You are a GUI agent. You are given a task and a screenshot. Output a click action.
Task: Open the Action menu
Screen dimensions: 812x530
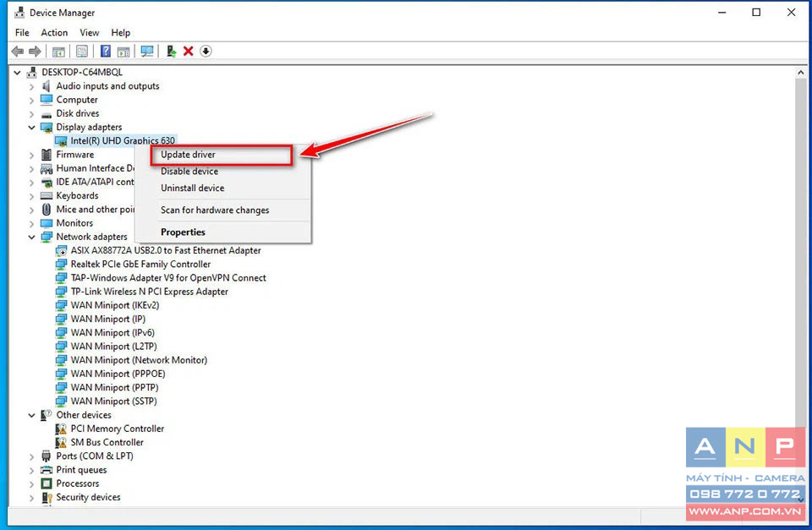click(x=54, y=33)
